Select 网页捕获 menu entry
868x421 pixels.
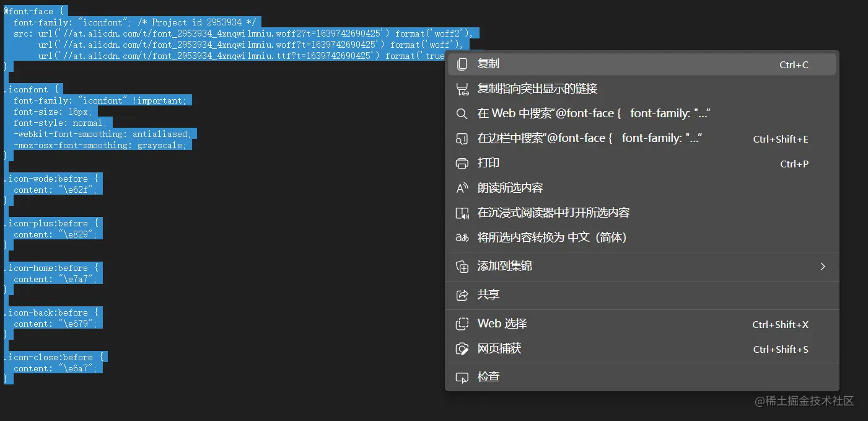642,349
